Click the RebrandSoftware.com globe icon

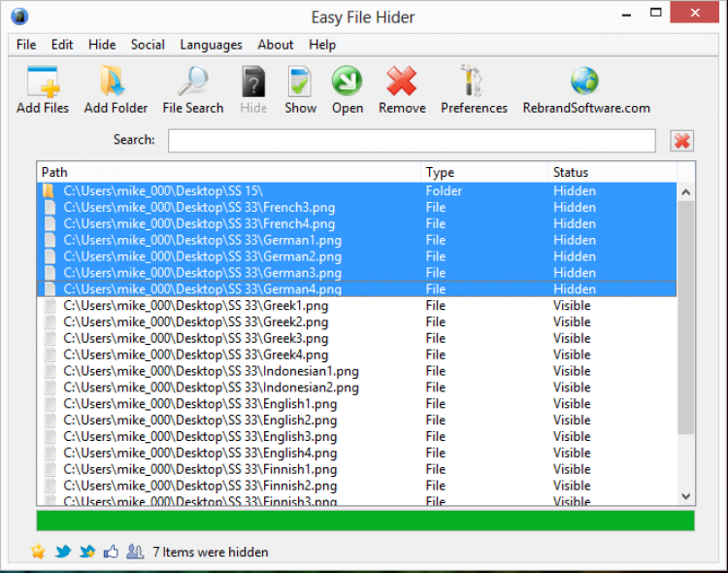pos(584,81)
